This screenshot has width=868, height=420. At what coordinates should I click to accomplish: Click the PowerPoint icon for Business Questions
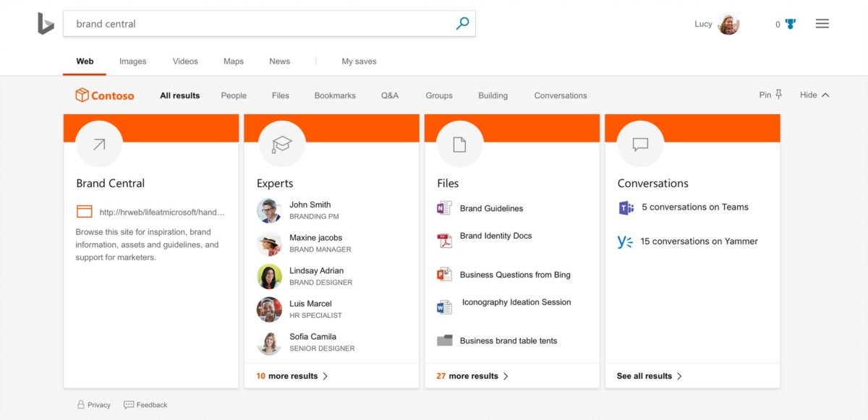point(444,275)
